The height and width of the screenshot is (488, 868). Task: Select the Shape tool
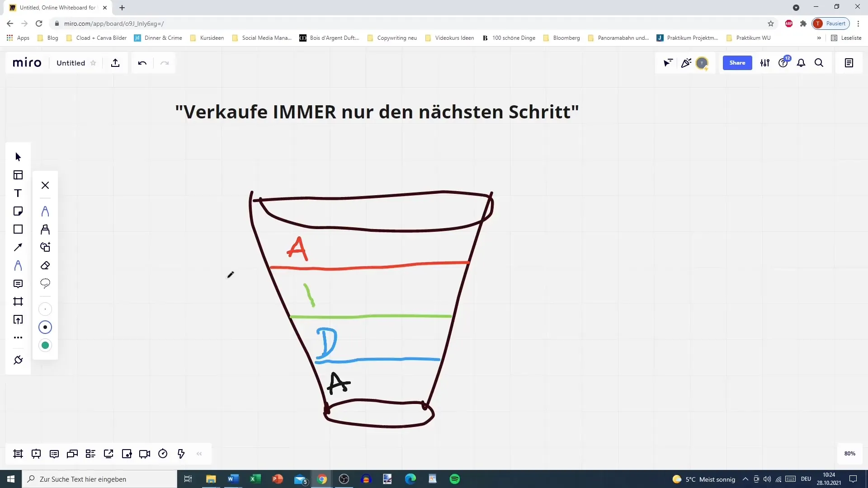point(18,229)
